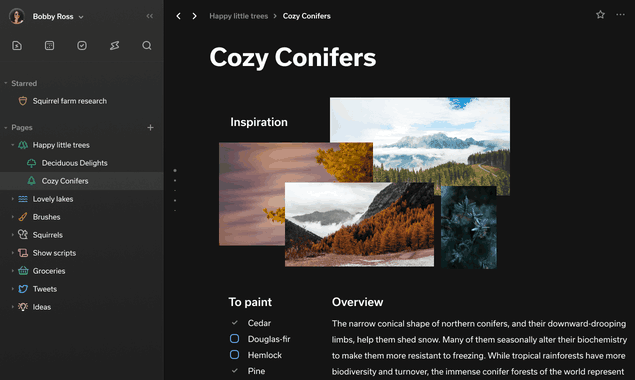Star this page with the star icon
635x380 pixels.
pos(600,15)
